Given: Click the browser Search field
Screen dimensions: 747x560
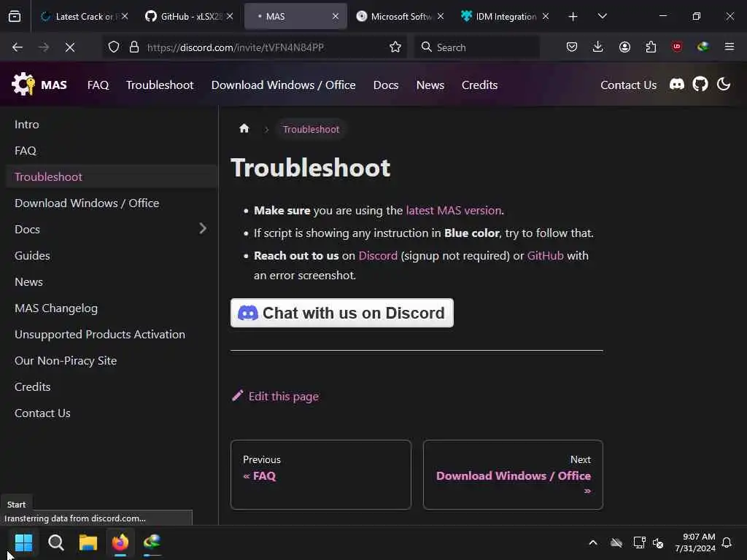Looking at the screenshot, I should pos(476,47).
